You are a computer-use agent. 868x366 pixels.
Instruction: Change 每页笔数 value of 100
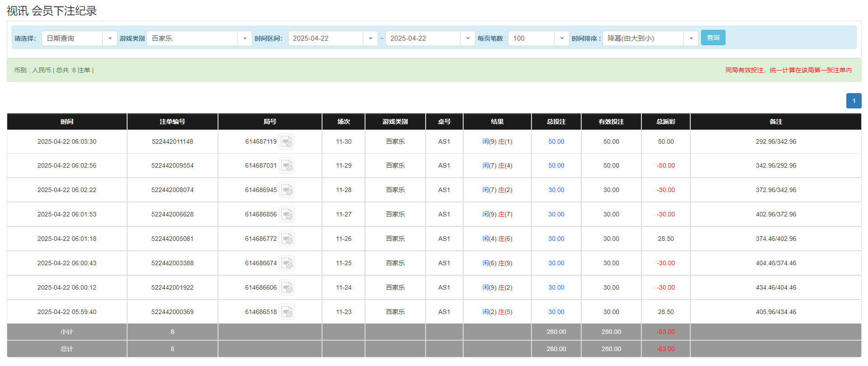coord(561,38)
